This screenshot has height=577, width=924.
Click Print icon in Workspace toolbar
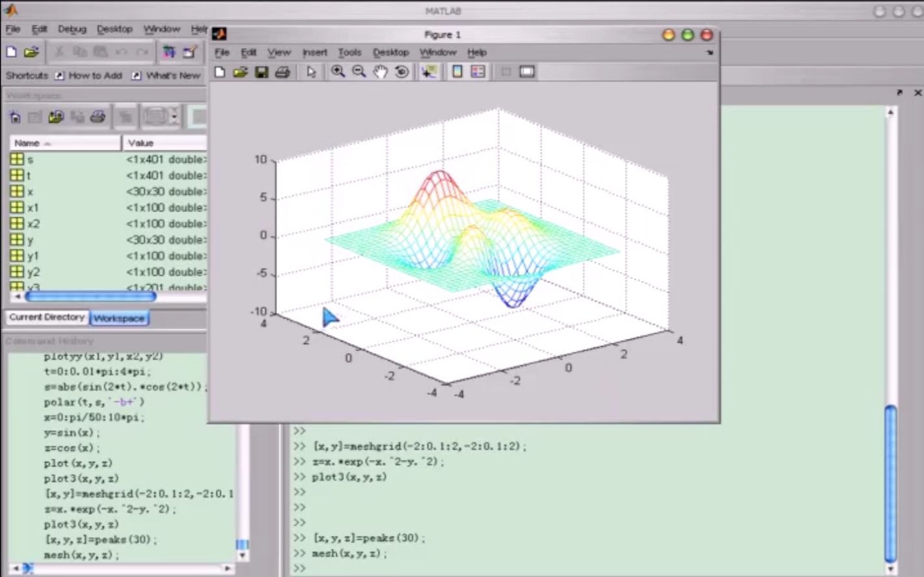click(98, 117)
